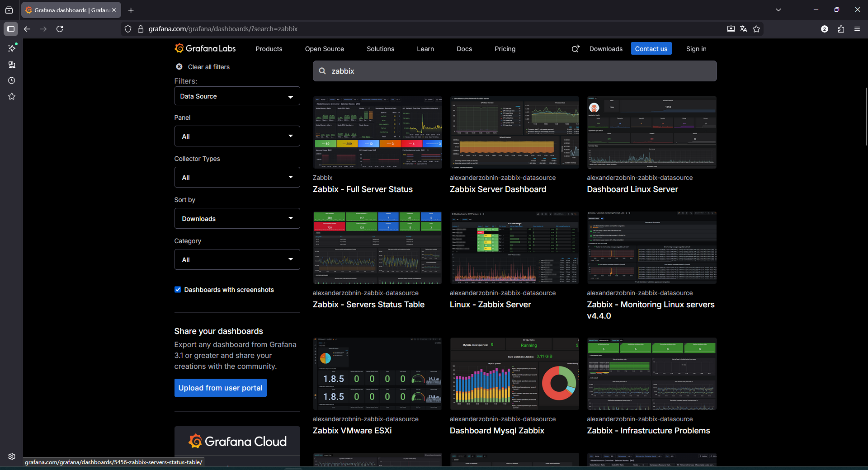Click the Dashboard Linux Server thumbnail
The image size is (868, 470).
[x=651, y=132]
